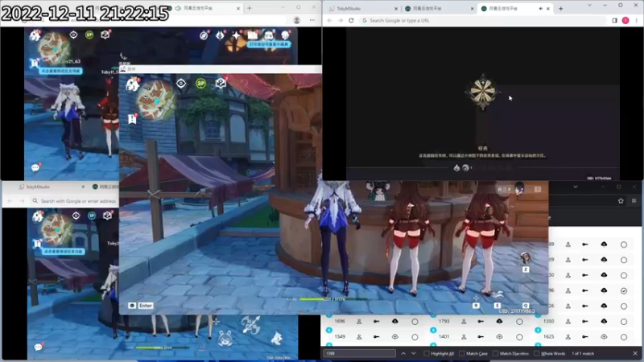The image size is (644, 362).
Task: Click the bow attack icon in the bottom-left game window
Action: [x=251, y=325]
